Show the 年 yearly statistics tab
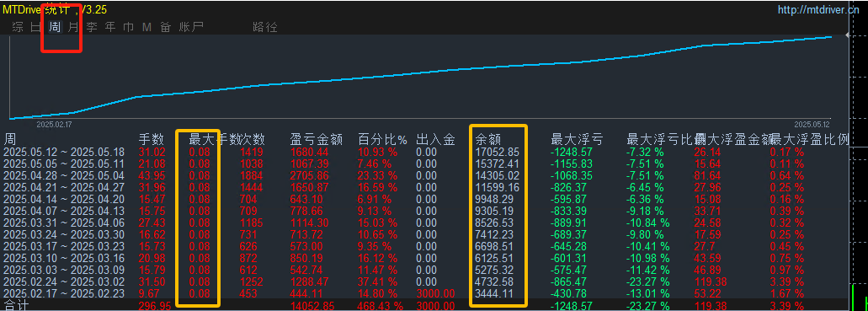Image resolution: width=868 pixels, height=311 pixels. 110,27
